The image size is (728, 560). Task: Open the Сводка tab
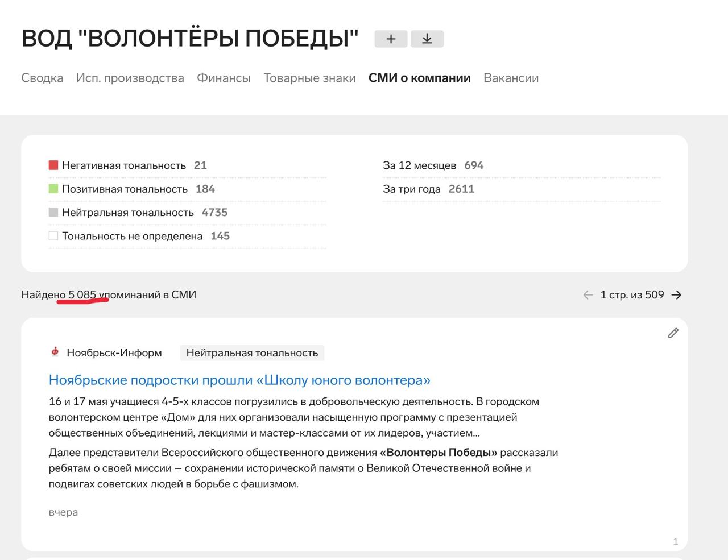point(42,78)
